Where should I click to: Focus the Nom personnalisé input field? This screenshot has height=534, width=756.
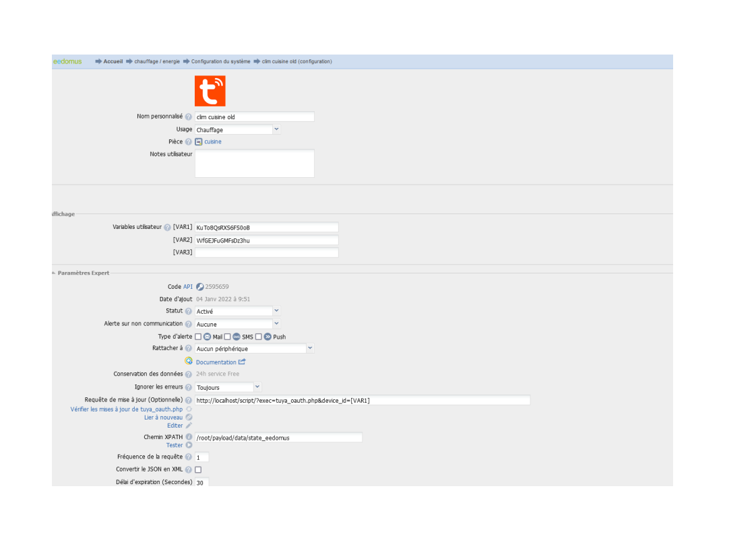pos(255,116)
